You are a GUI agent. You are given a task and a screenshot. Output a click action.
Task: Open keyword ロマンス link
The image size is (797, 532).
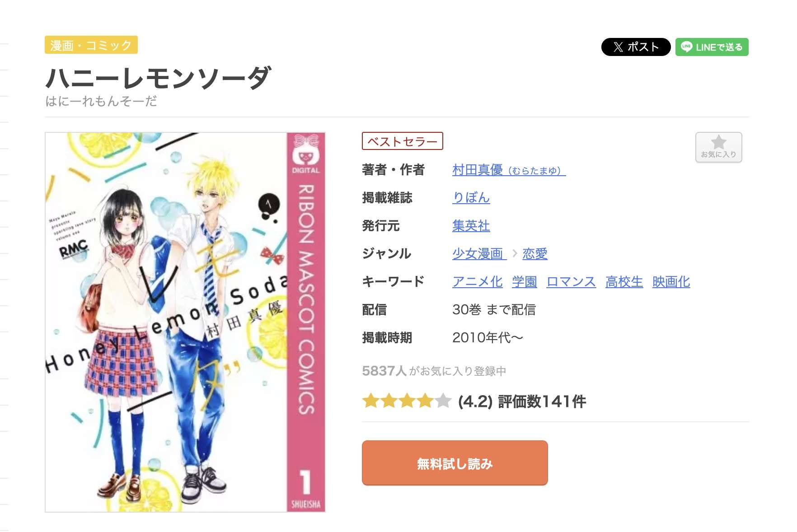[x=571, y=282]
